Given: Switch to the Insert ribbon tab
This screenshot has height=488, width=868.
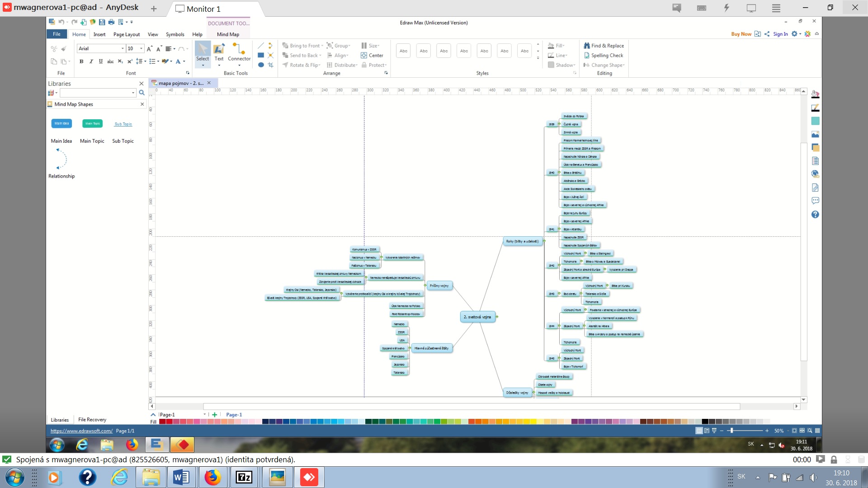Looking at the screenshot, I should pos(99,34).
